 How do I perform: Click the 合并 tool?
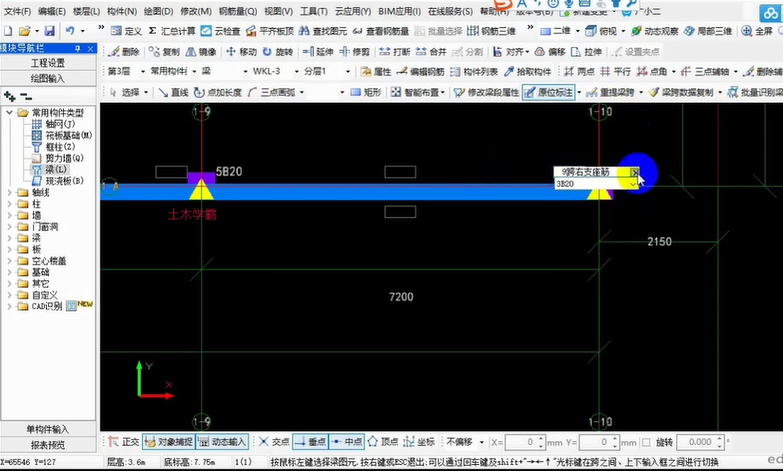point(431,51)
